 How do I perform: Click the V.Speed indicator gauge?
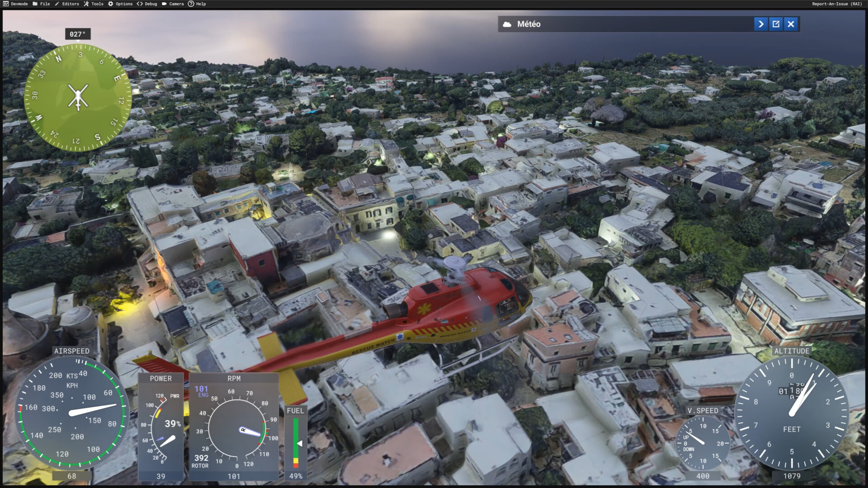703,443
